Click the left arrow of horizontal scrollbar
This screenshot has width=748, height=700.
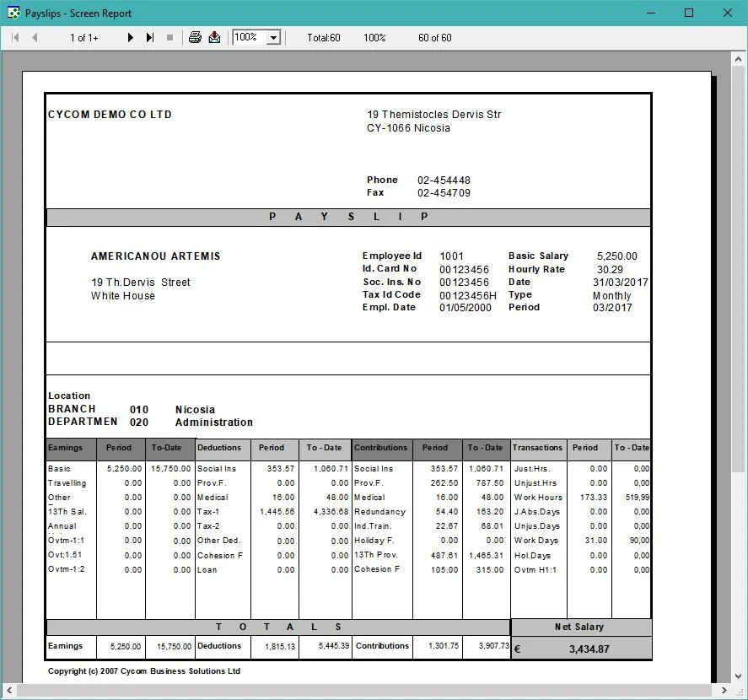coord(9,690)
